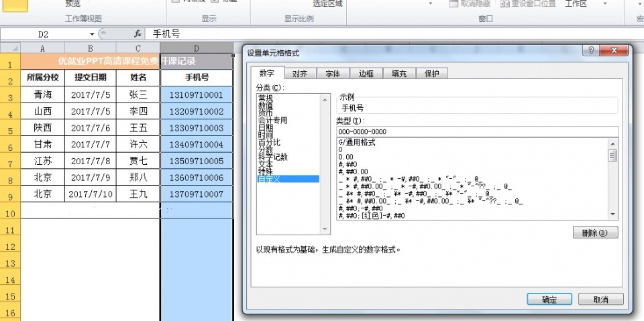Open the 保护 tab

(x=431, y=74)
